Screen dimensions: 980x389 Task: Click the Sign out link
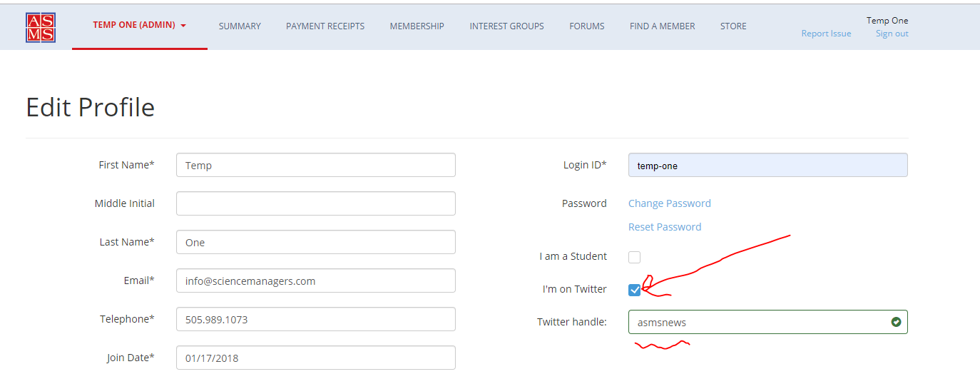point(892,34)
